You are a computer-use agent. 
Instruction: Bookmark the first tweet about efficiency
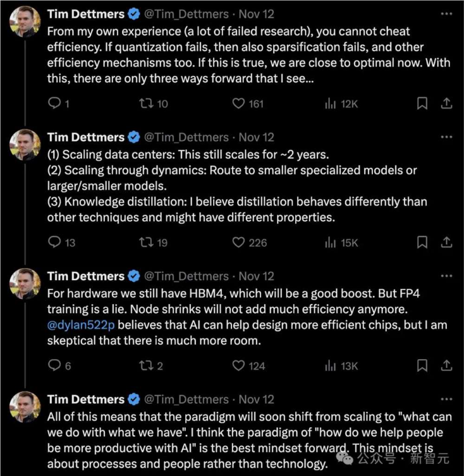pyautogui.click(x=422, y=103)
